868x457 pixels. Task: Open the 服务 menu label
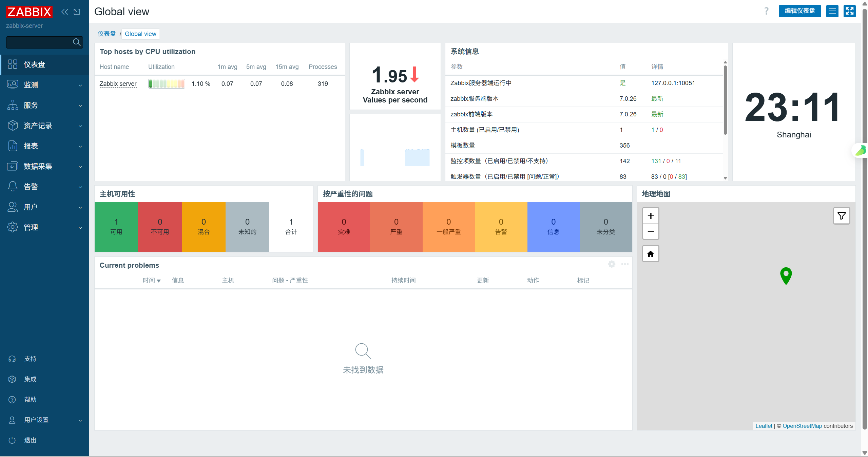click(x=31, y=105)
